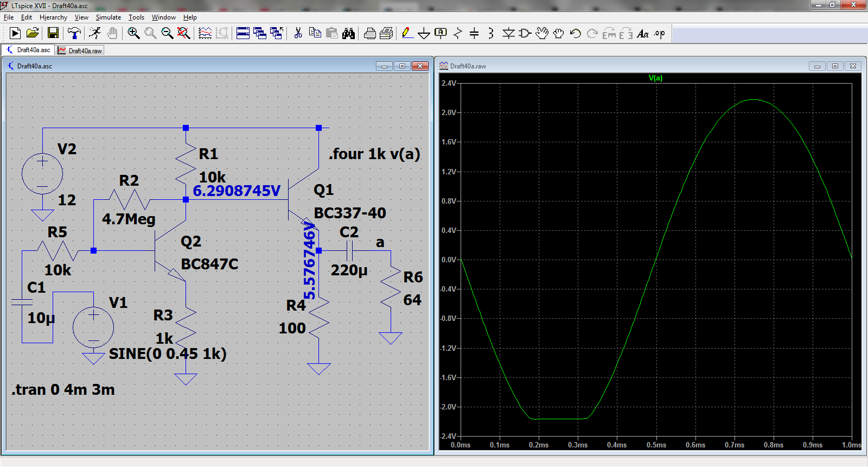Viewport: 868px width, 467px height.
Task: Click the Undo arrow icon
Action: pos(575,34)
